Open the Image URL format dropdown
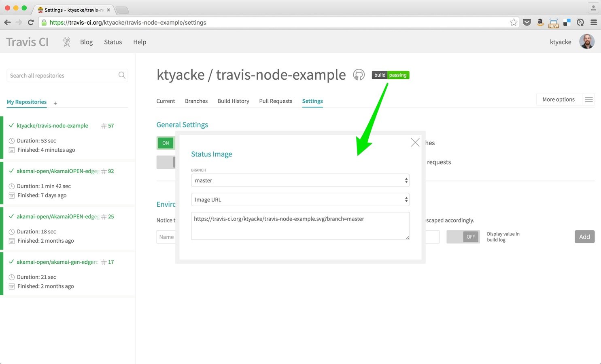This screenshot has height=364, width=601. pos(300,199)
